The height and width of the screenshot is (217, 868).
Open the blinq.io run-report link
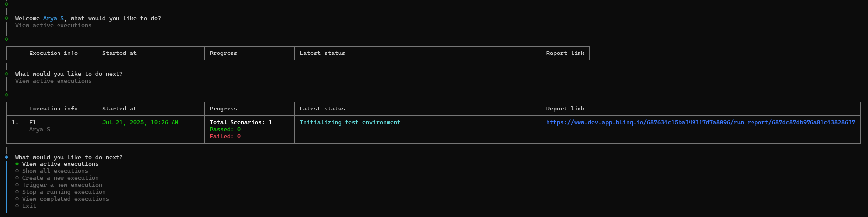pos(700,122)
